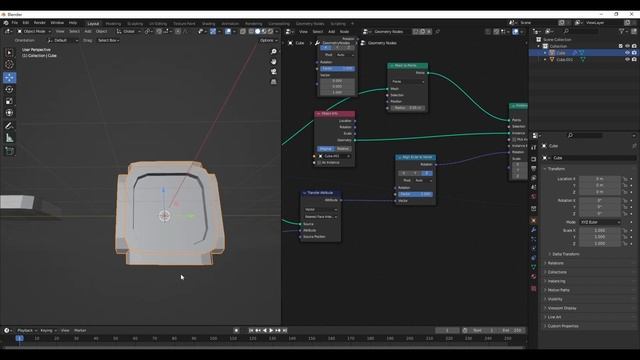Viewport: 640px width, 360px height.
Task: Open timeline Keying menu
Action: click(48, 330)
